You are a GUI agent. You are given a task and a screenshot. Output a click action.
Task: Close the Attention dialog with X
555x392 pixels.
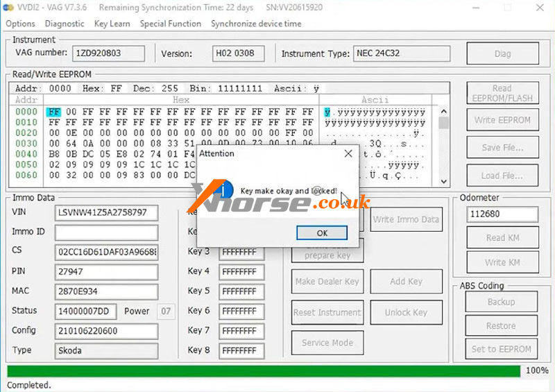point(348,153)
